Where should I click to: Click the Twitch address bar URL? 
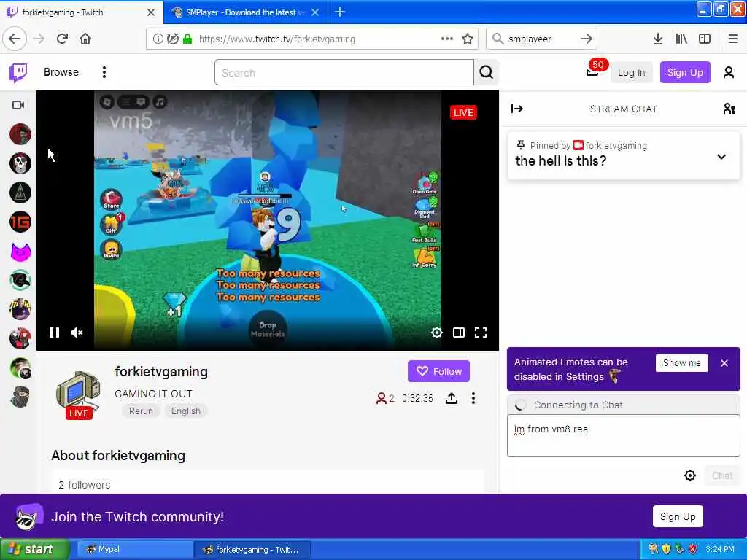(276, 39)
